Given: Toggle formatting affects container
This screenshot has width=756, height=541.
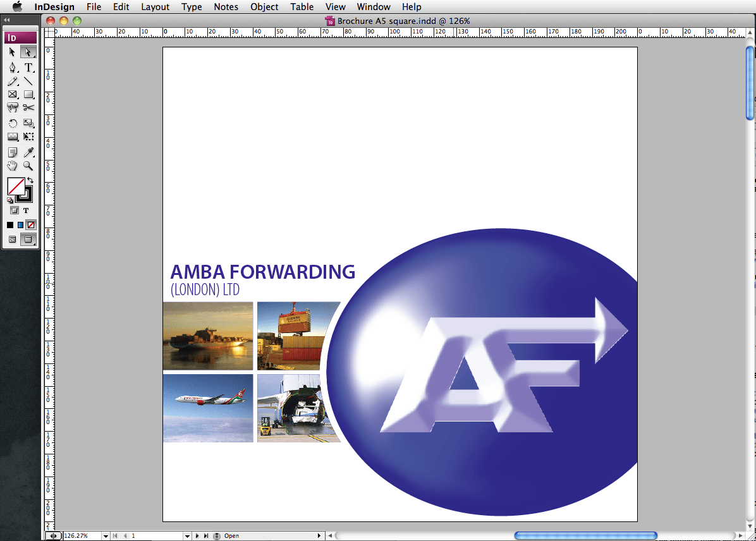Looking at the screenshot, I should tap(15, 210).
